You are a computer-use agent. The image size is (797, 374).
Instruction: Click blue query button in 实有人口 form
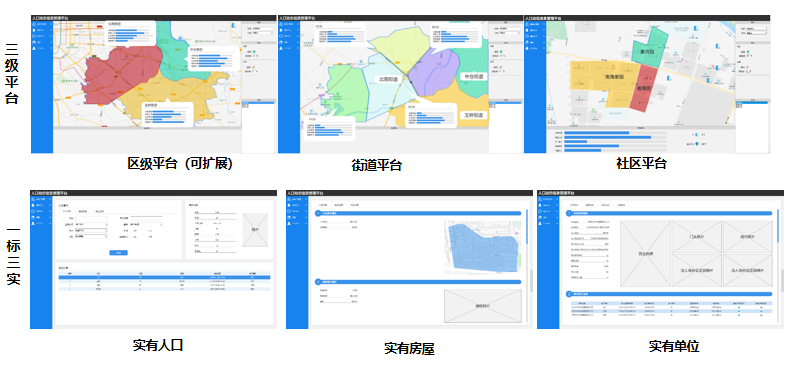click(x=118, y=253)
